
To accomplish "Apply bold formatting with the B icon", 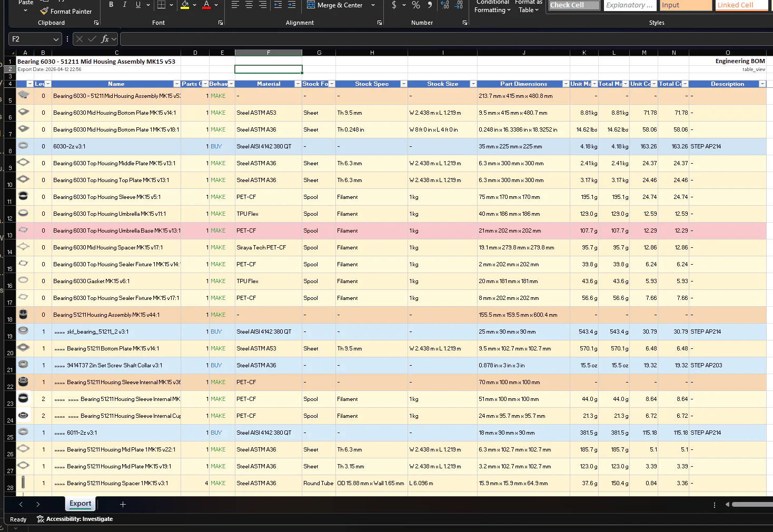I will click(111, 5).
